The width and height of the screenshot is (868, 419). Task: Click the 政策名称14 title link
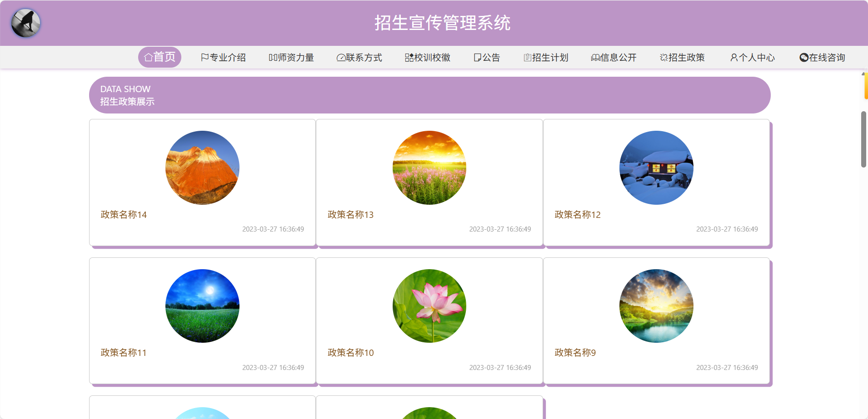point(124,214)
